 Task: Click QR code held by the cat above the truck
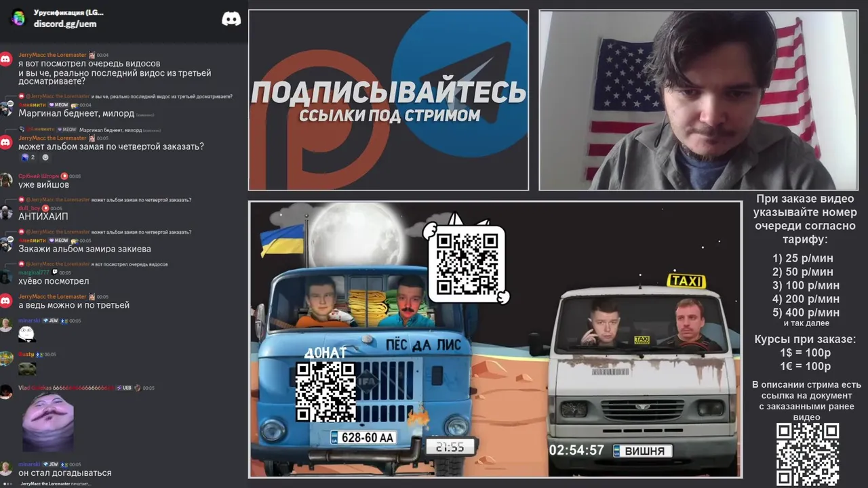[x=467, y=265]
